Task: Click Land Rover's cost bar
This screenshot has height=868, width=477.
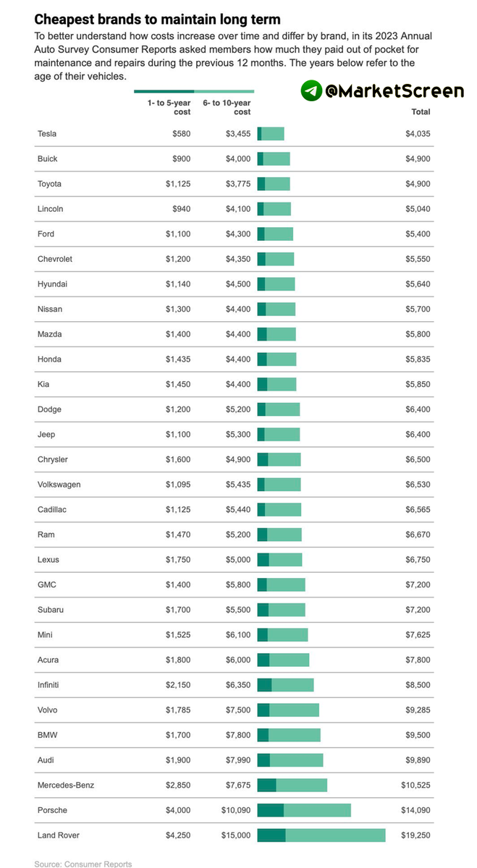Action: point(321,835)
